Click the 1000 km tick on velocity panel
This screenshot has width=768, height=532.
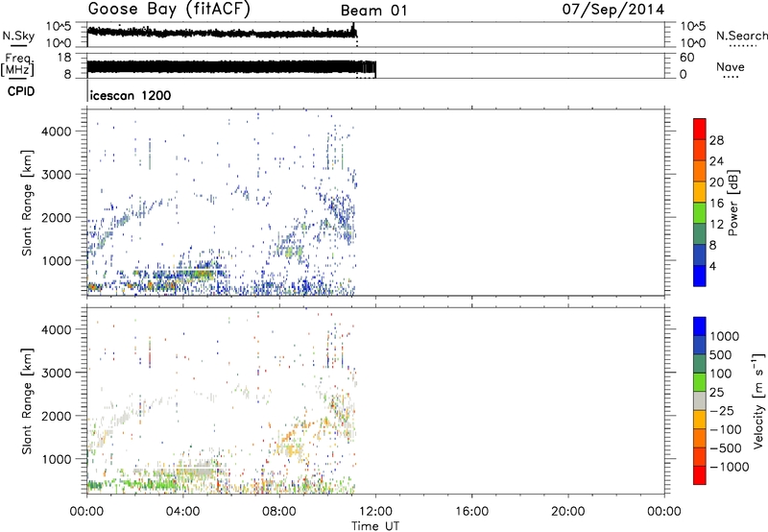57,459
